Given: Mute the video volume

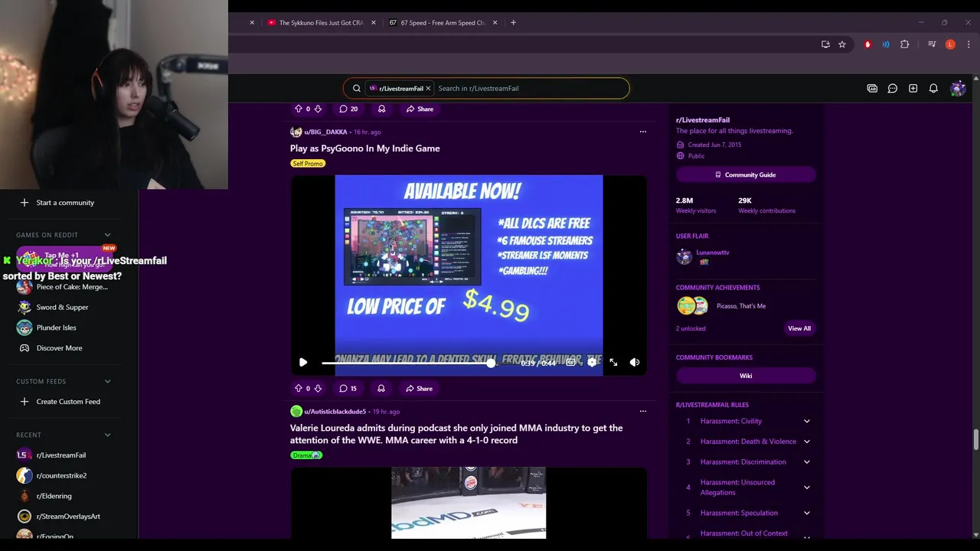Looking at the screenshot, I should tap(635, 362).
